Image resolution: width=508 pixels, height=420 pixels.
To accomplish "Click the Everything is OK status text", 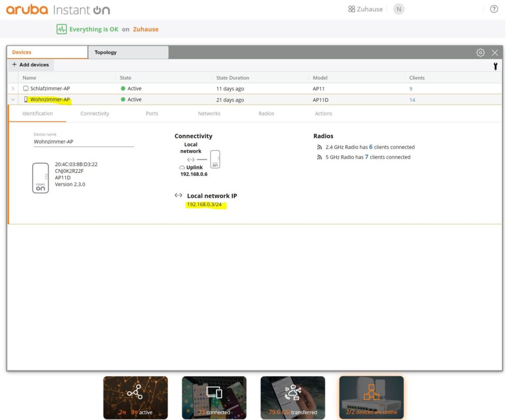I will (94, 29).
